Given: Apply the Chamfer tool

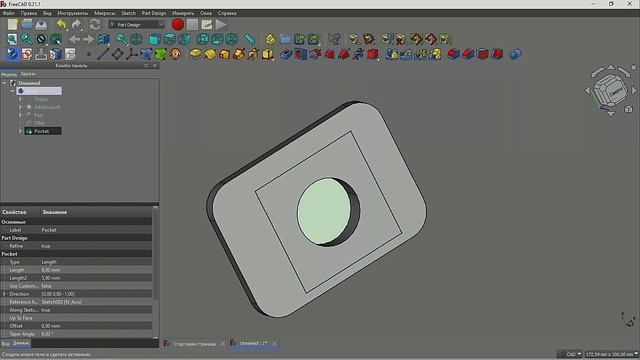Looking at the screenshot, I should (468, 54).
